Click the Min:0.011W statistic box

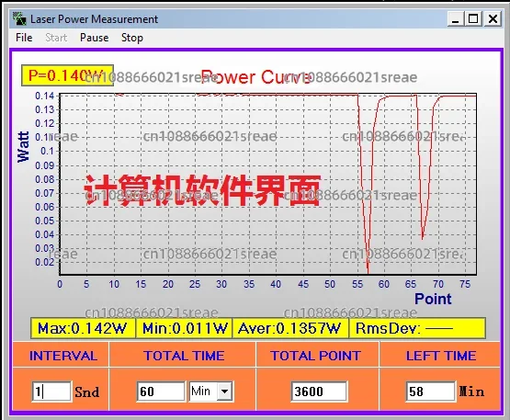(184, 328)
